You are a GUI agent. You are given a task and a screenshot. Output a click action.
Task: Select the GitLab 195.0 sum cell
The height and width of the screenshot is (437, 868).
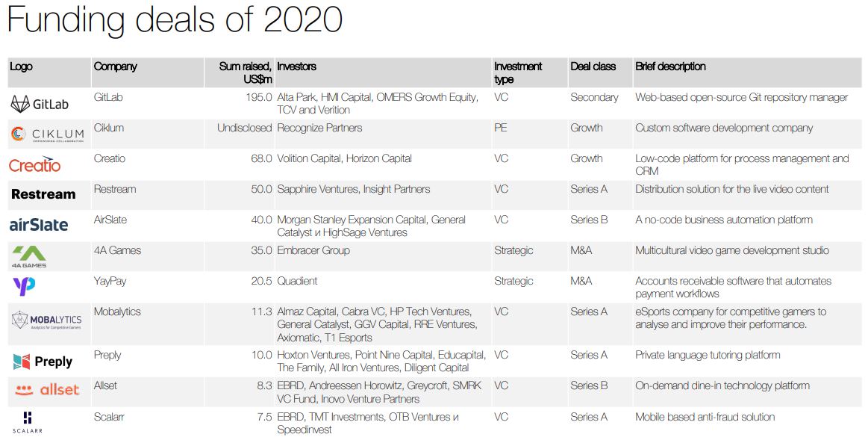coord(258,97)
